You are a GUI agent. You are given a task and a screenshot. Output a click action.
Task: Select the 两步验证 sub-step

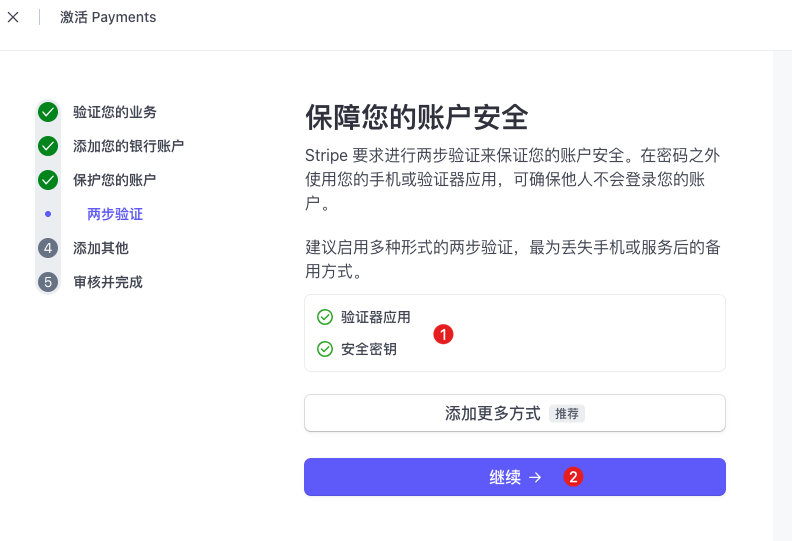pyautogui.click(x=115, y=214)
